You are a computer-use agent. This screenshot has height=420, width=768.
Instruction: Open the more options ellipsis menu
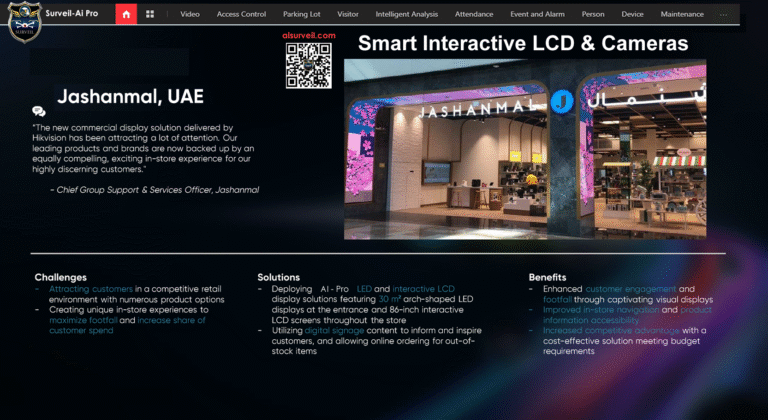point(723,15)
